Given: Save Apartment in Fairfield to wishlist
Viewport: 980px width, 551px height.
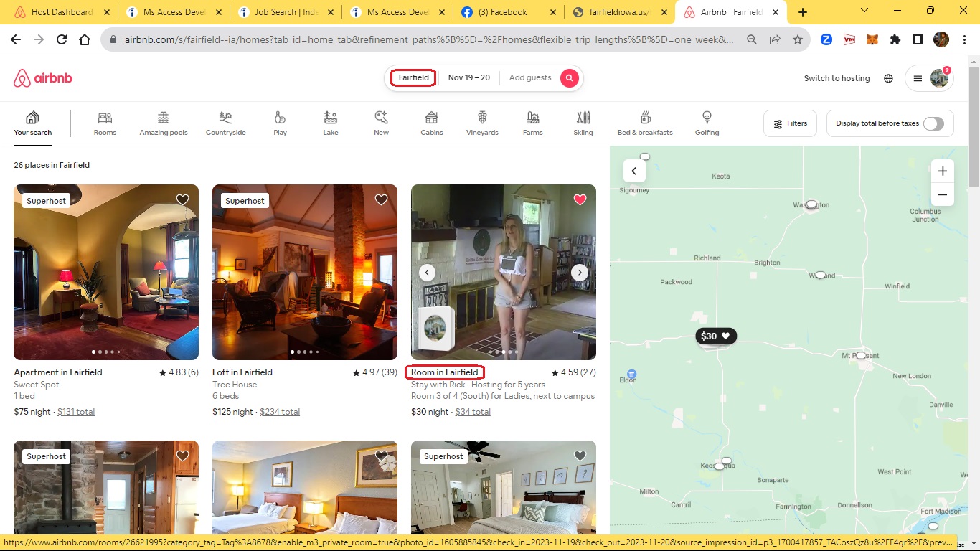Looking at the screenshot, I should pos(183,199).
